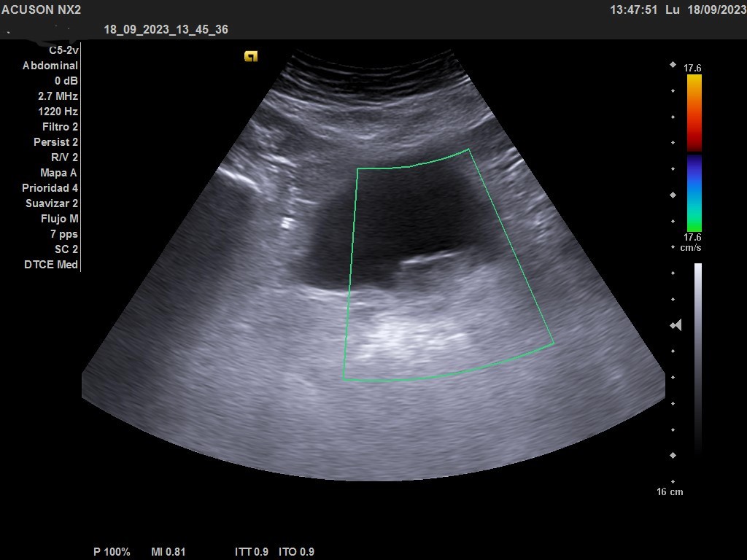
Task: Select the Suavizar 2 smoothing setting
Action: (x=52, y=203)
